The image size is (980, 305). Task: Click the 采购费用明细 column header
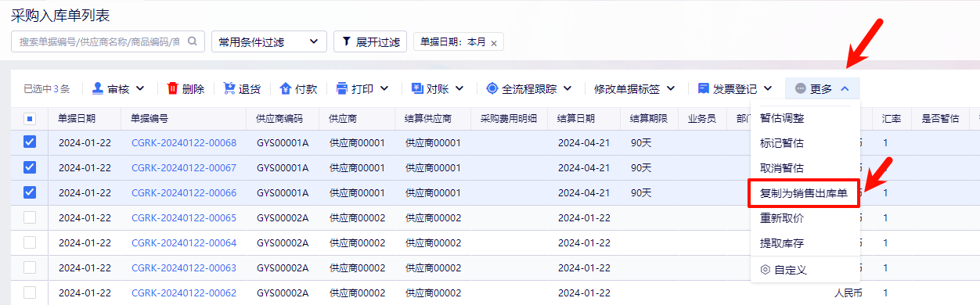(x=509, y=119)
